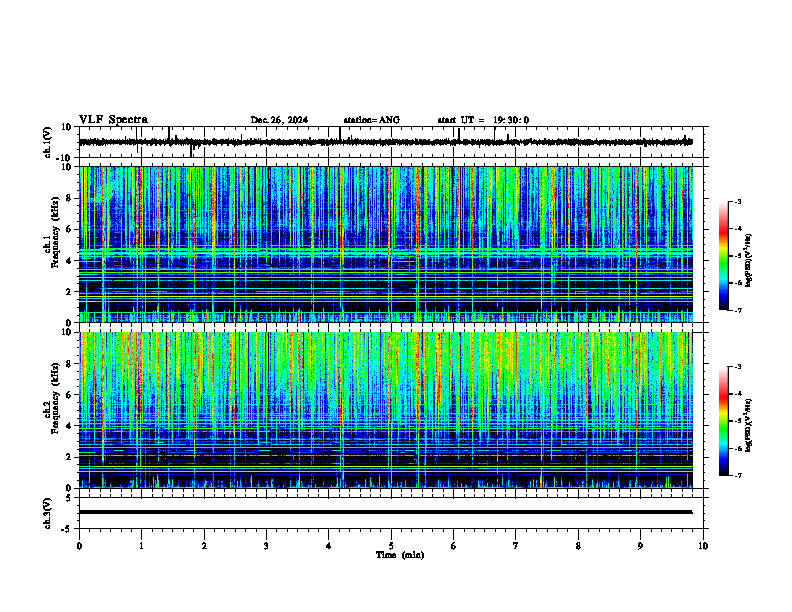This screenshot has height=612, width=792.
Task: Click the 8 kHz tick on ch.1 spectrogram
Action: [x=69, y=198]
